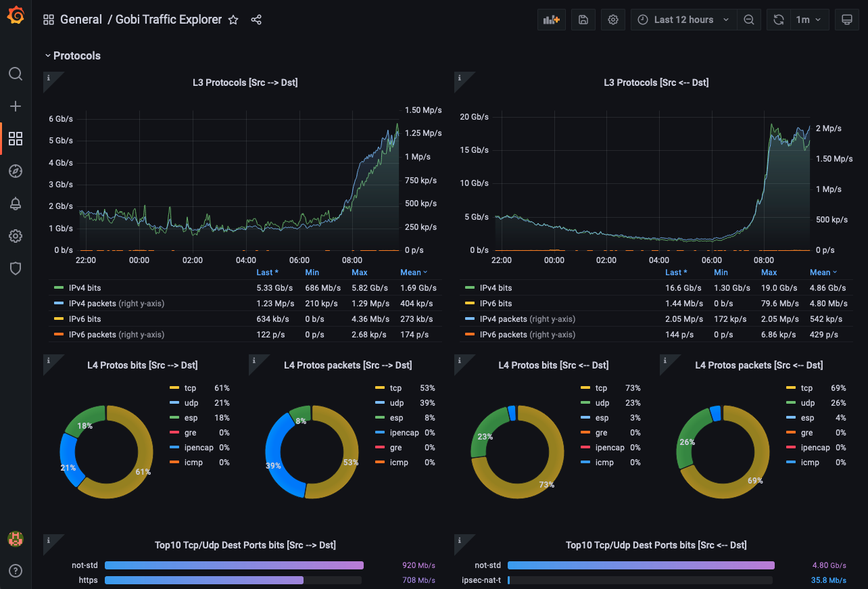The width and height of the screenshot is (868, 589).
Task: Show info for L4 Protos packets Src<--Dst
Action: coord(665,360)
